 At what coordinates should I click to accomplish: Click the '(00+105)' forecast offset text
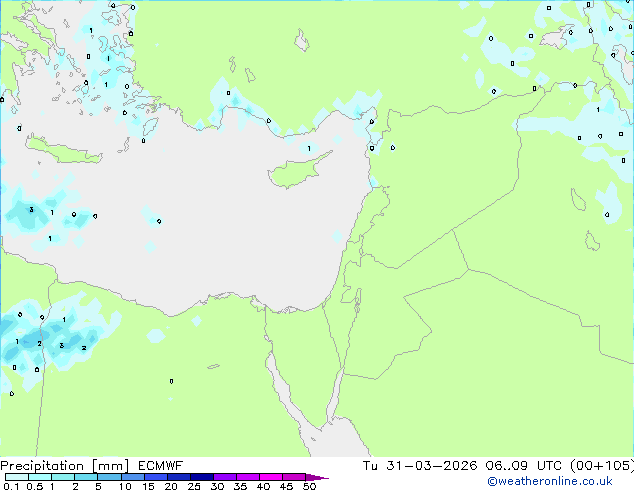(x=602, y=466)
